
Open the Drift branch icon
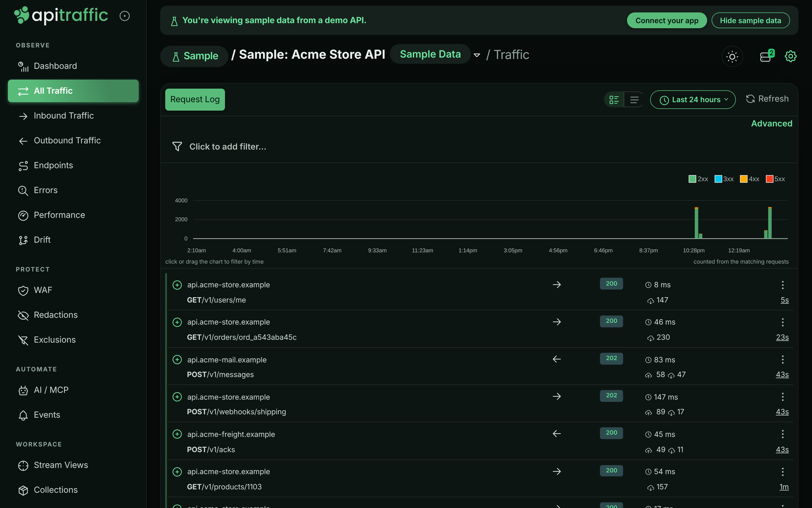pos(23,240)
